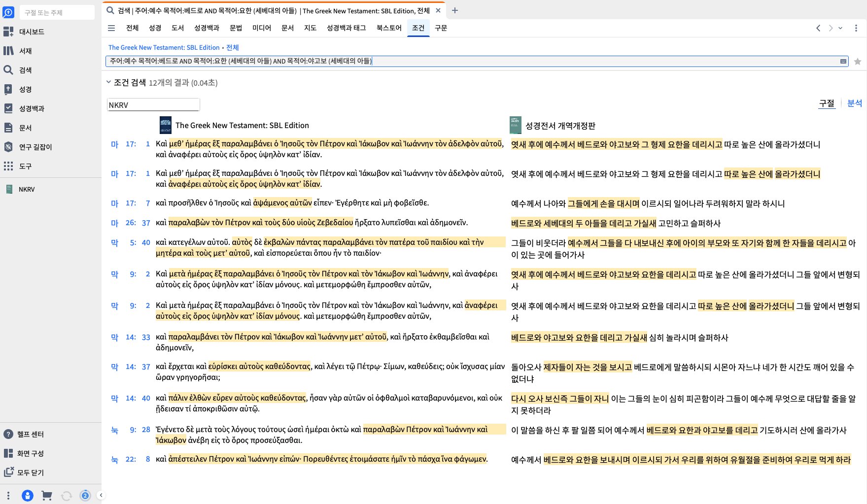Open the 마 26:37 verse reference
Image resolution: width=867 pixels, height=504 pixels.
130,223
